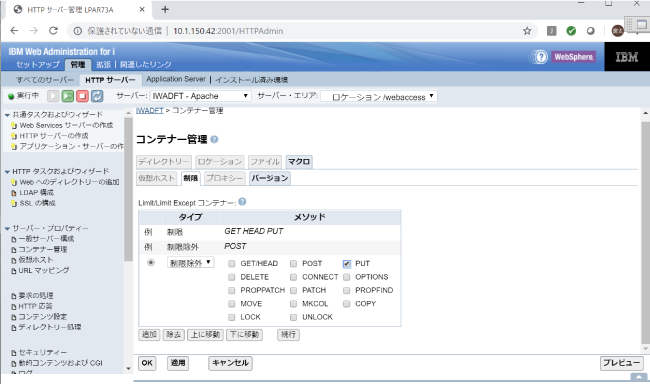Uncheck the PUT method checkbox
650x384 pixels.
pyautogui.click(x=347, y=264)
